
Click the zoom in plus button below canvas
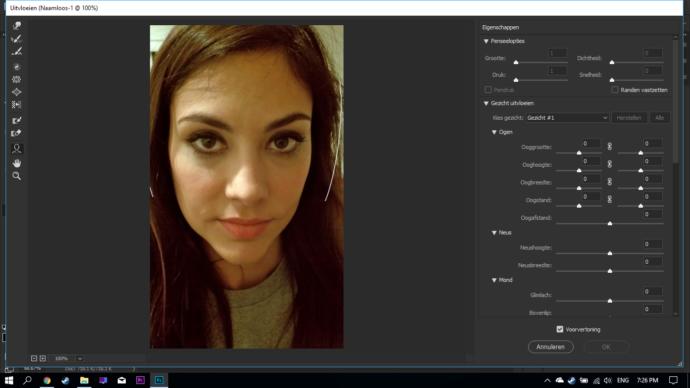[x=43, y=359]
